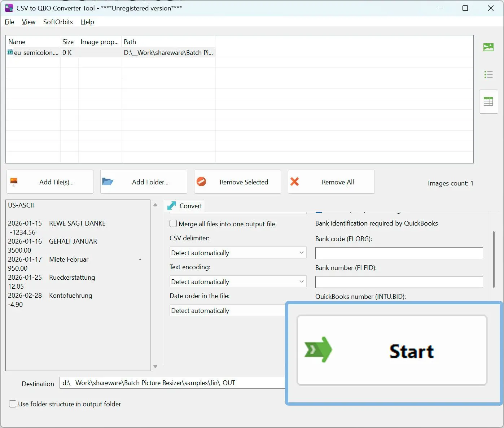The height and width of the screenshot is (428, 504).
Task: Enable Merge all files into one output file
Action: pos(173,224)
